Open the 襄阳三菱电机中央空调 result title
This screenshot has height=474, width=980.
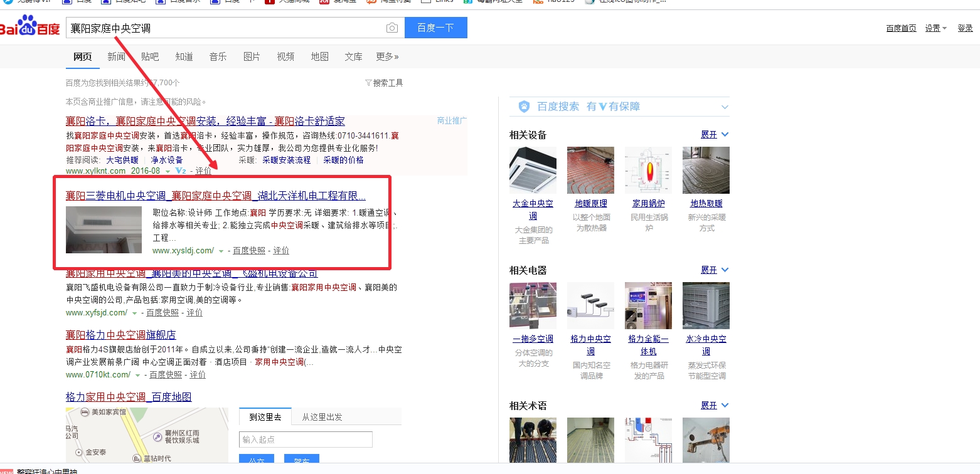pos(216,196)
